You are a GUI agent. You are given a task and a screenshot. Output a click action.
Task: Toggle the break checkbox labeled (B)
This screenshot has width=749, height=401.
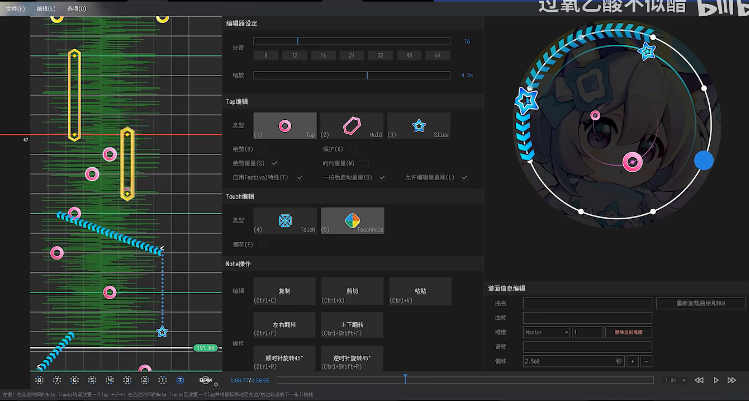pyautogui.click(x=263, y=149)
